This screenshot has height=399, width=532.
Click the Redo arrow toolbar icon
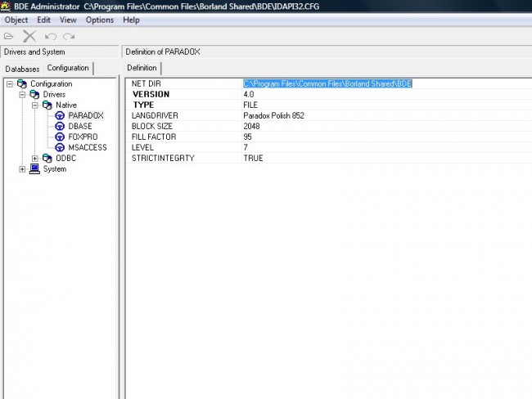point(69,36)
